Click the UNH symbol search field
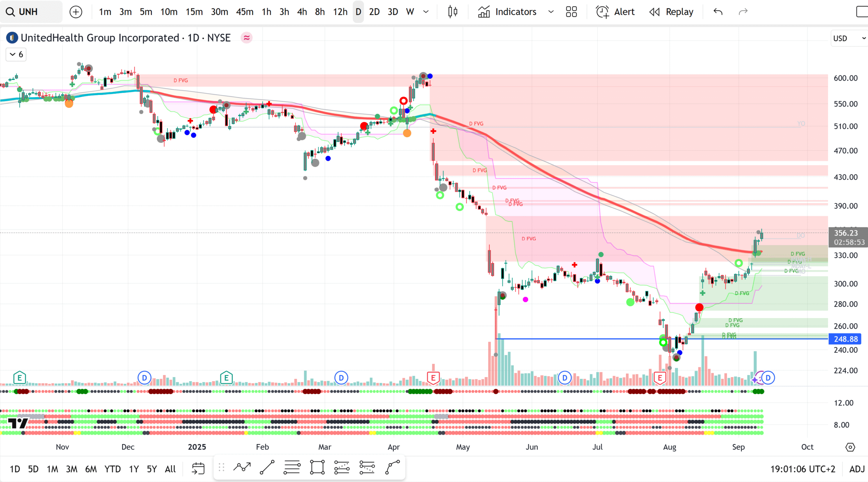 click(x=31, y=12)
